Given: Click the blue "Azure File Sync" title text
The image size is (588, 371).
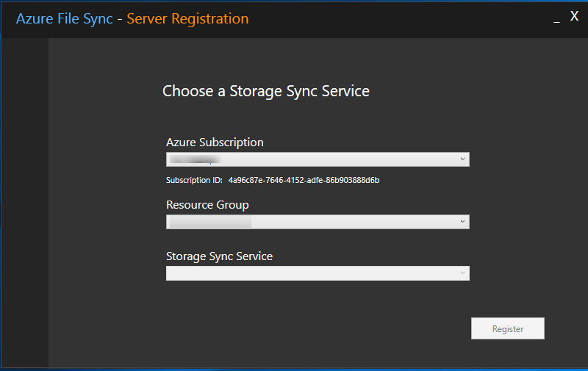Looking at the screenshot, I should [x=65, y=19].
